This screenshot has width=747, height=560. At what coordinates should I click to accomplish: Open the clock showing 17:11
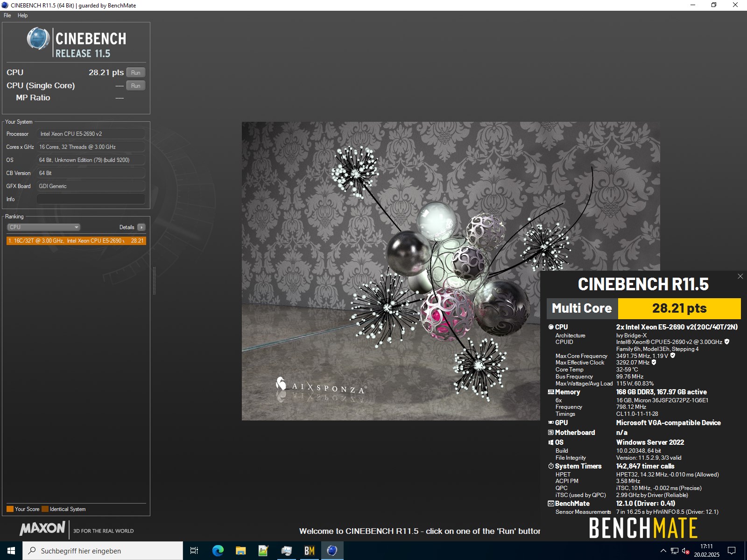(x=706, y=551)
